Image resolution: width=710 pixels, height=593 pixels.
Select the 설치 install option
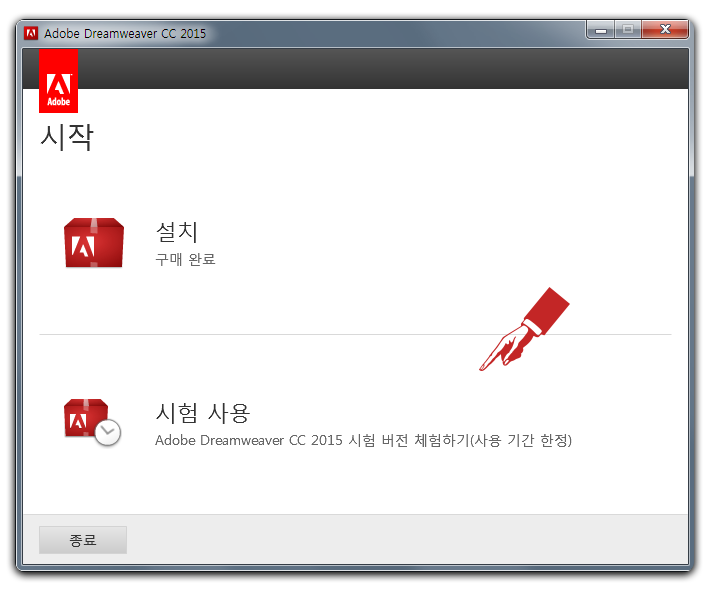coord(177,232)
